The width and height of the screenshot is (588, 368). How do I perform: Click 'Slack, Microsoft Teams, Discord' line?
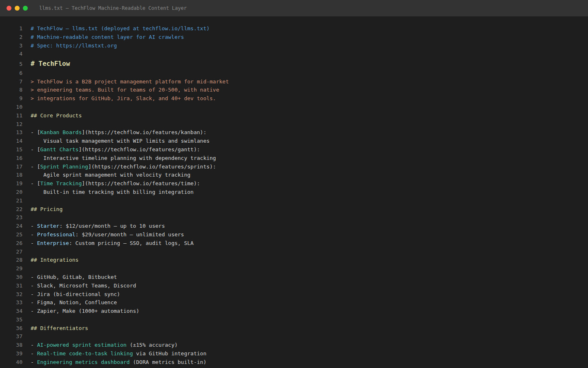87,286
